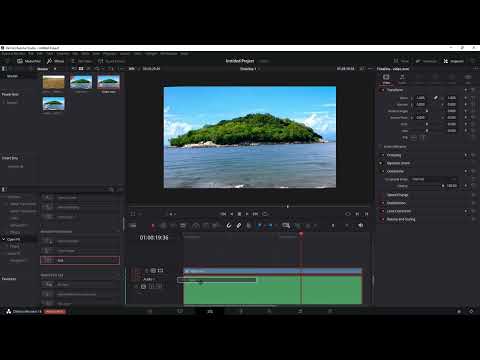Image resolution: width=480 pixels, height=360 pixels.
Task: Select the second island clip thumbnail
Action: [81, 82]
